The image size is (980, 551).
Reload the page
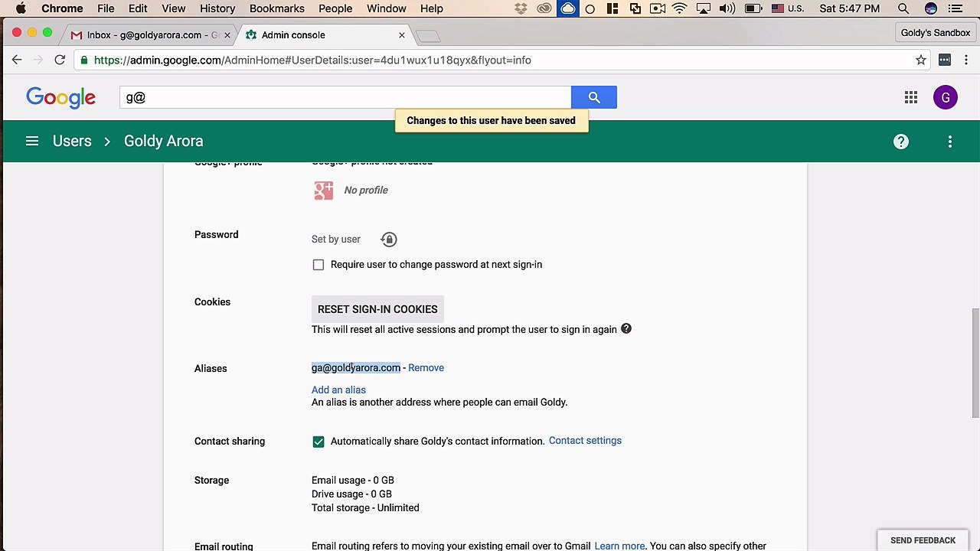(60, 60)
